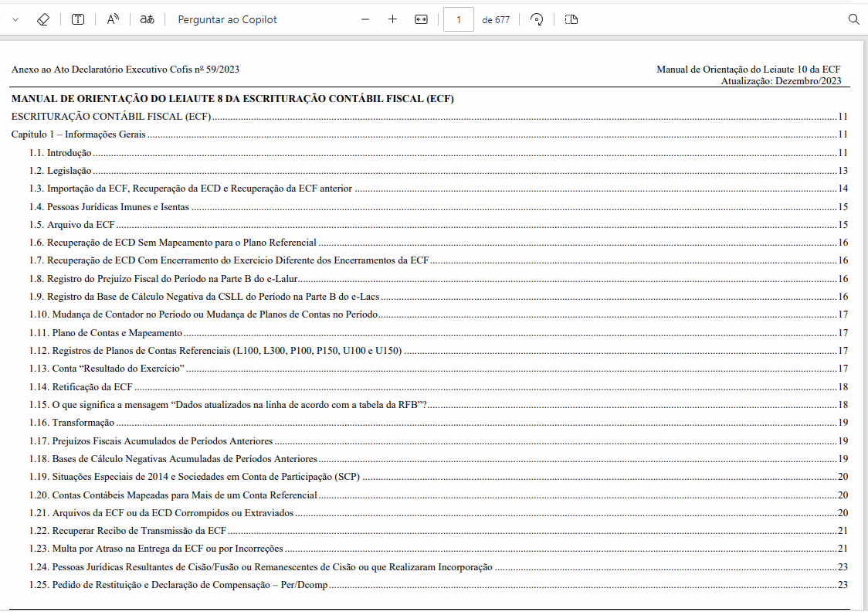This screenshot has height=612, width=868.
Task: Click the 'Atualização: Dezembro/2023' text
Action: coord(781,81)
